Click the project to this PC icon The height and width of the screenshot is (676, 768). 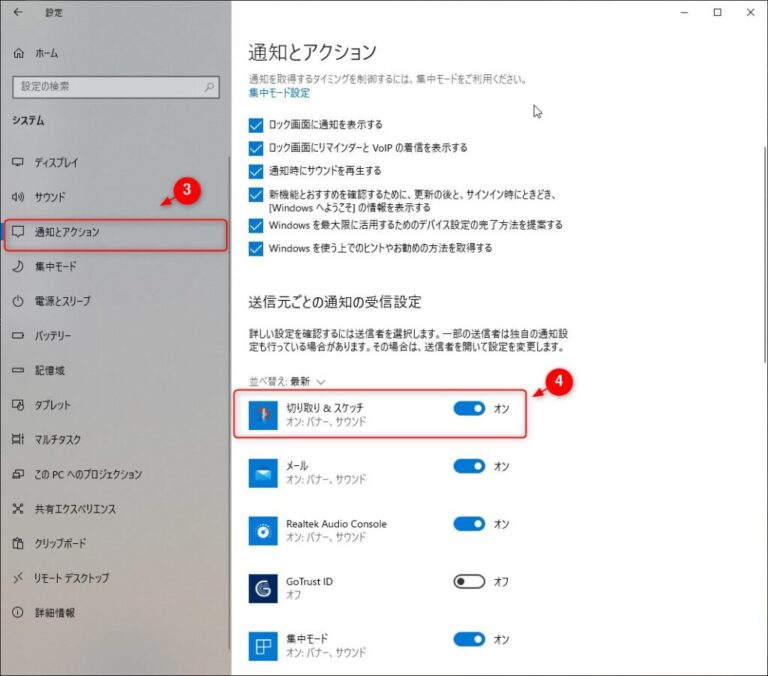click(x=18, y=474)
